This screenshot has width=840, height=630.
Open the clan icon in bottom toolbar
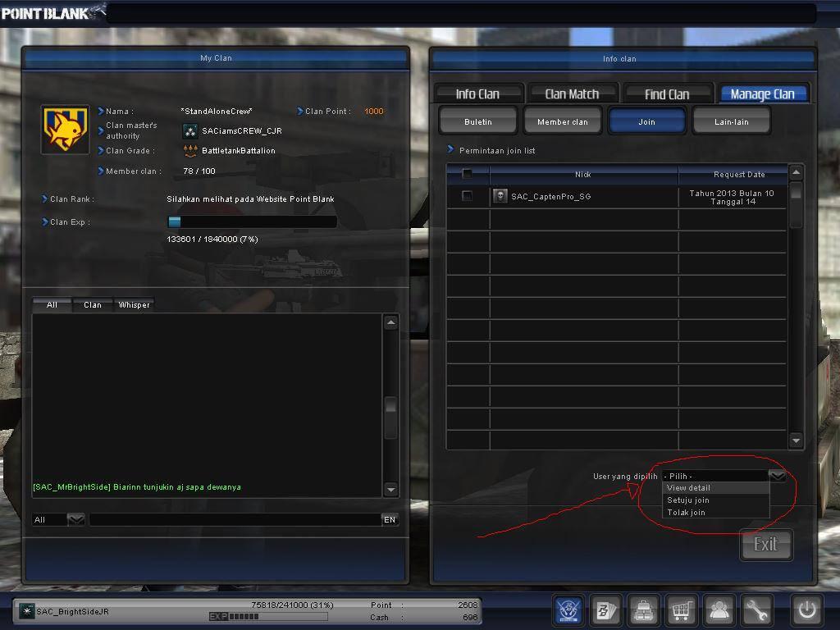tap(568, 609)
